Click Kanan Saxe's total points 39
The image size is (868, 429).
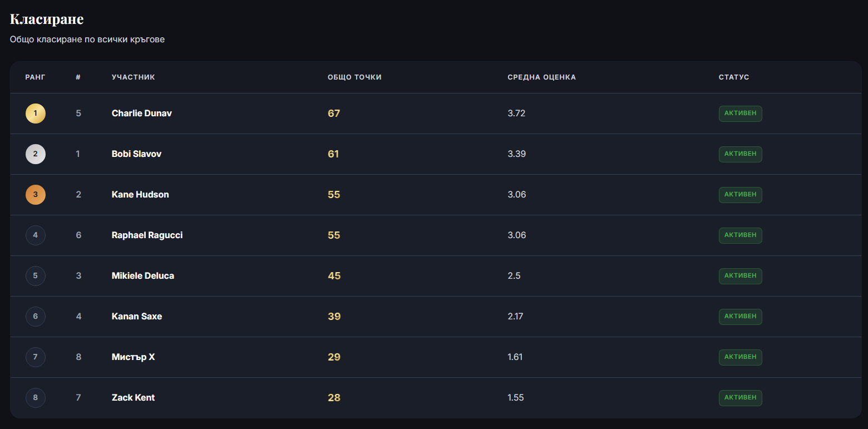click(334, 317)
